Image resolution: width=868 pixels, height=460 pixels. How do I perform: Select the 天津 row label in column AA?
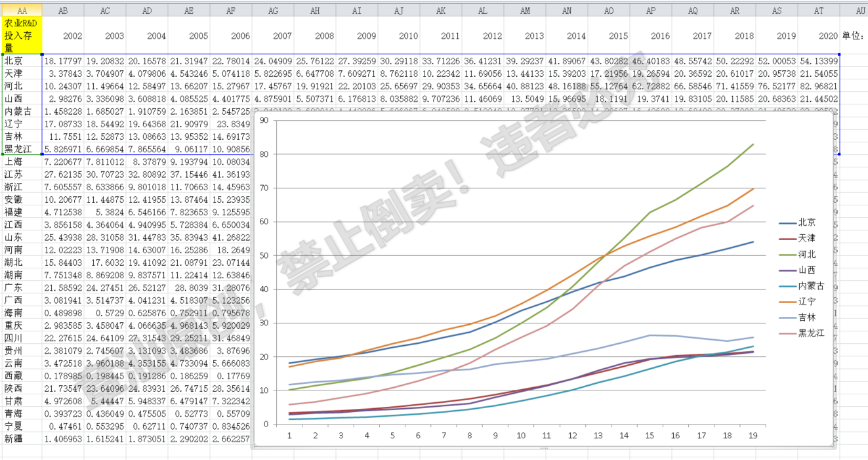click(22, 73)
